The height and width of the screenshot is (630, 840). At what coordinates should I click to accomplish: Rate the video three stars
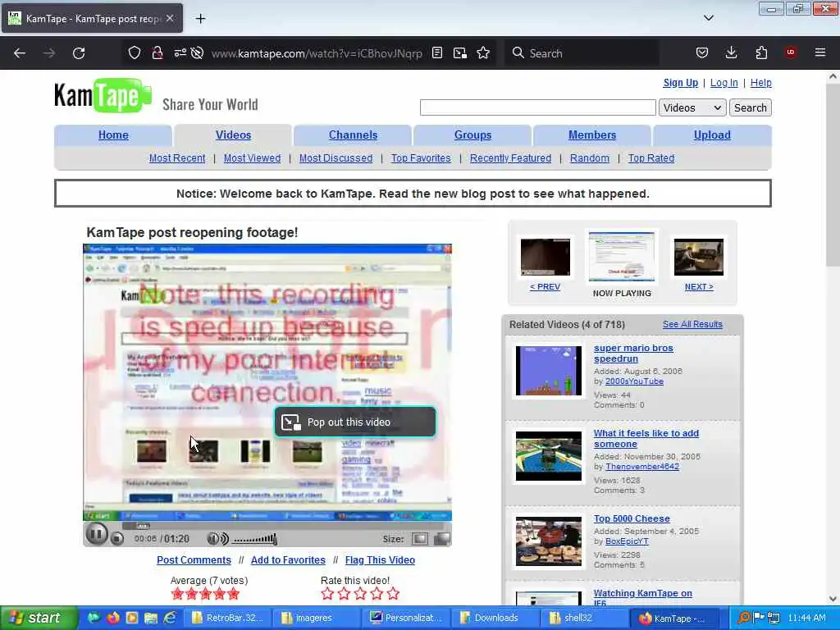361,594
